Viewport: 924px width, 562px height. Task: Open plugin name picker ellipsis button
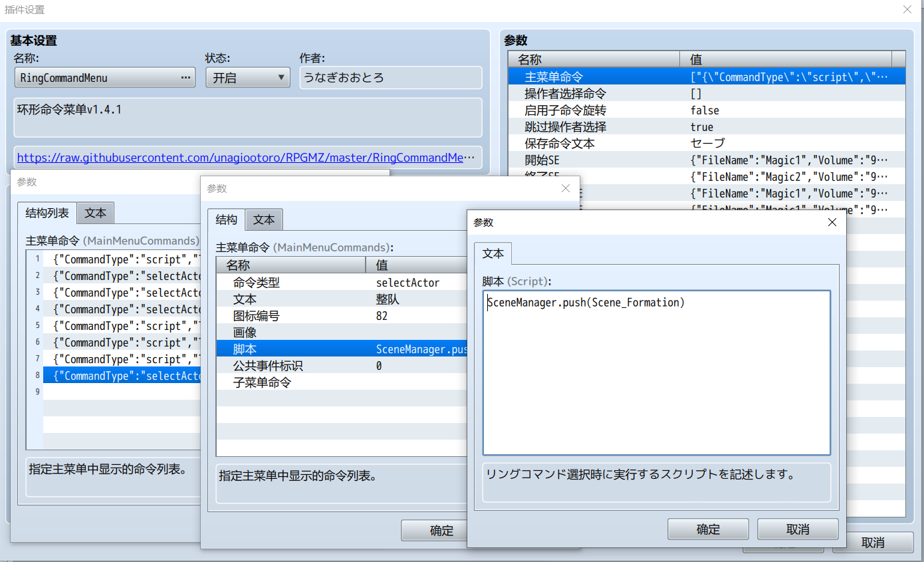[x=185, y=78]
